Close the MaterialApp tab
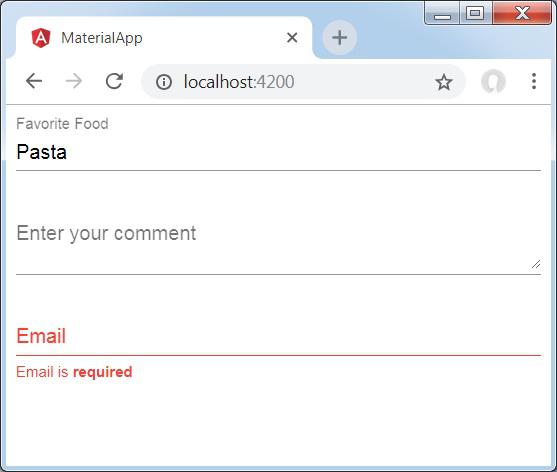The height and width of the screenshot is (472, 557). click(292, 38)
